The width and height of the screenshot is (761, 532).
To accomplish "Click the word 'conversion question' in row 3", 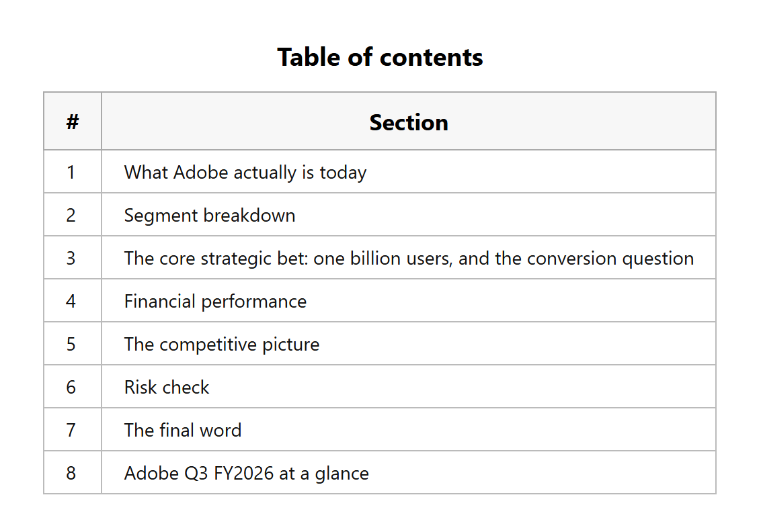I will click(610, 259).
